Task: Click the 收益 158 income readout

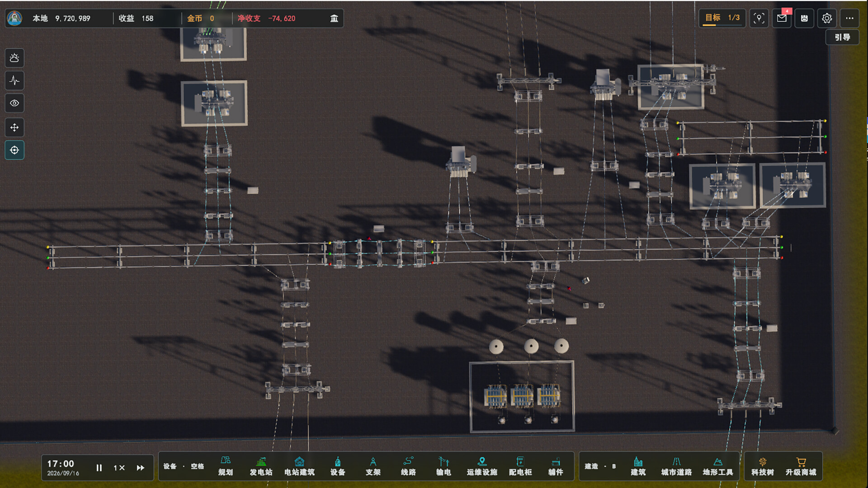Action: coord(136,18)
